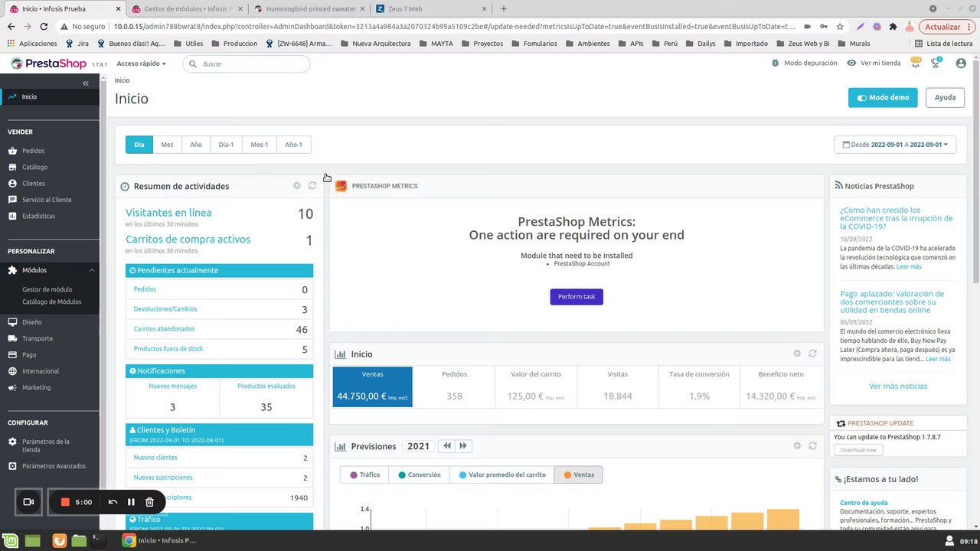Refresh the Previsiones panel
This screenshot has width=980, height=551.
point(812,445)
